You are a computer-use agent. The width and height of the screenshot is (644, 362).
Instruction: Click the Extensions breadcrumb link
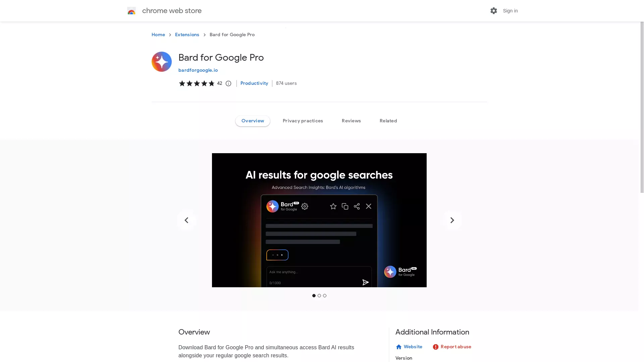tap(187, 35)
